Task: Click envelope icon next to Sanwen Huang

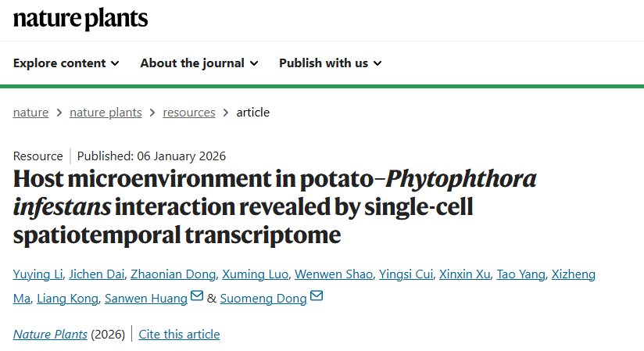Action: click(x=197, y=297)
